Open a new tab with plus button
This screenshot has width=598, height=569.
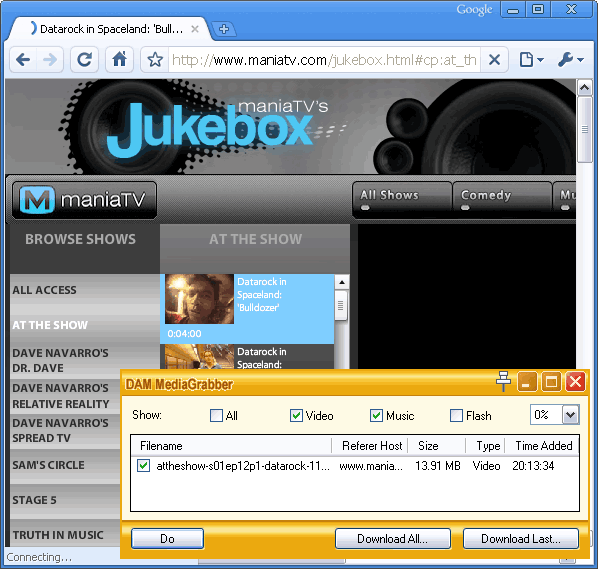point(224,29)
